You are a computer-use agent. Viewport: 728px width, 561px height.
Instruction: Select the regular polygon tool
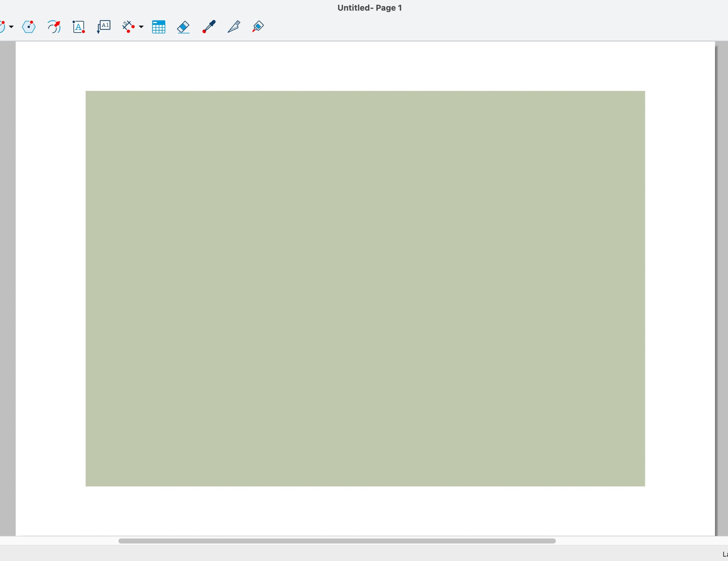tap(29, 27)
